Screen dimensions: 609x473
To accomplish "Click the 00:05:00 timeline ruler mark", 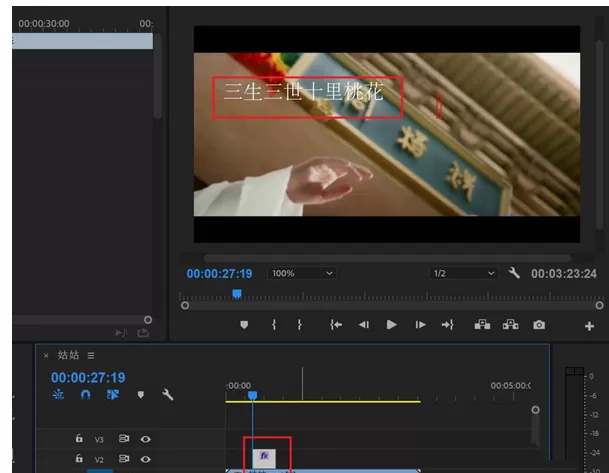I will (510, 386).
